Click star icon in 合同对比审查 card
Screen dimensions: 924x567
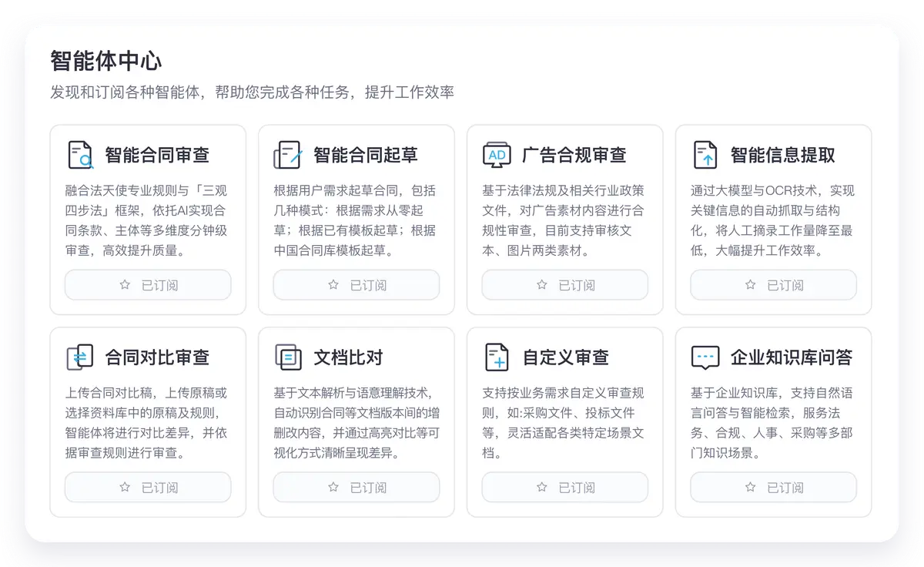(125, 488)
